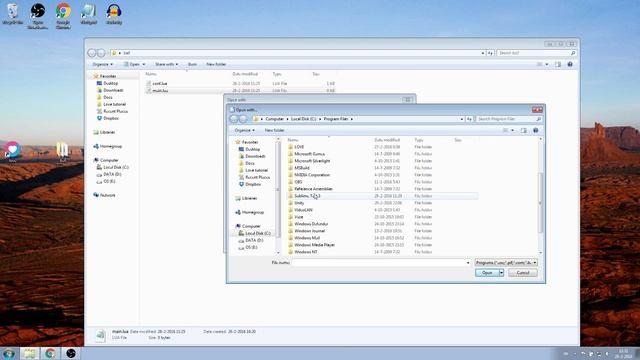Select the Unity folder
Image resolution: width=640 pixels, height=360 pixels.
(299, 203)
